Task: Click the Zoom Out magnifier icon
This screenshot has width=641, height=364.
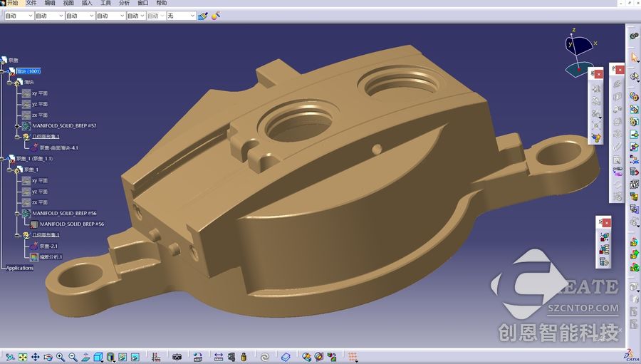Action: coord(73,357)
